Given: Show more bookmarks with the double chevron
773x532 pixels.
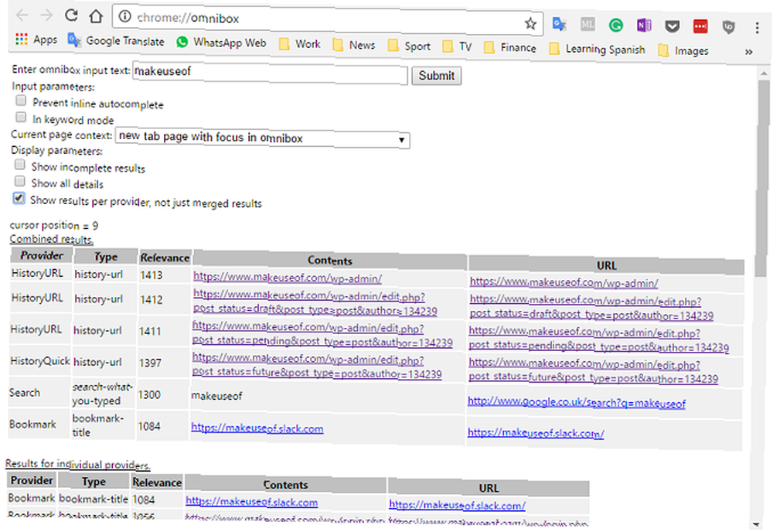Looking at the screenshot, I should pyautogui.click(x=748, y=51).
